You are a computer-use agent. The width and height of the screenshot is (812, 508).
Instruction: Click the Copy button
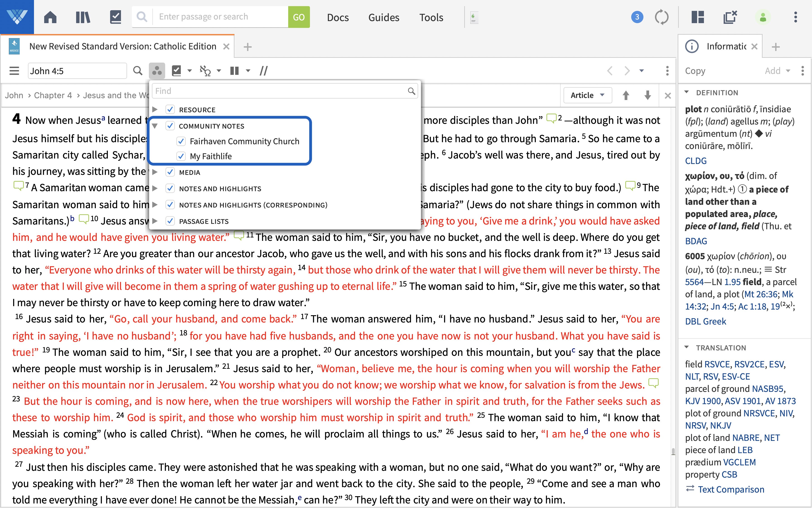[695, 71]
